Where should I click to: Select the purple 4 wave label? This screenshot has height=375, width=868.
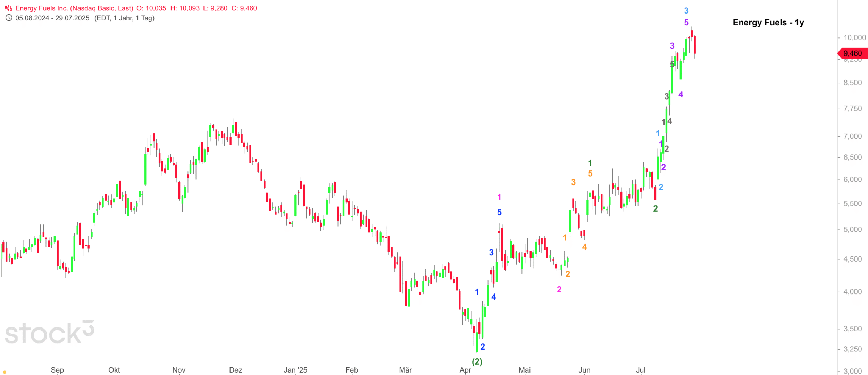(681, 94)
